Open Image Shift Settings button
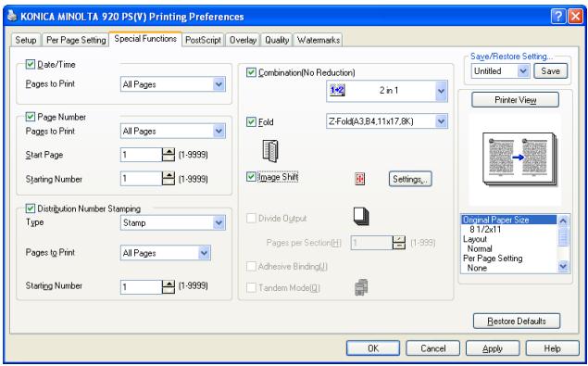This screenshot has width=588, height=366. (410, 179)
